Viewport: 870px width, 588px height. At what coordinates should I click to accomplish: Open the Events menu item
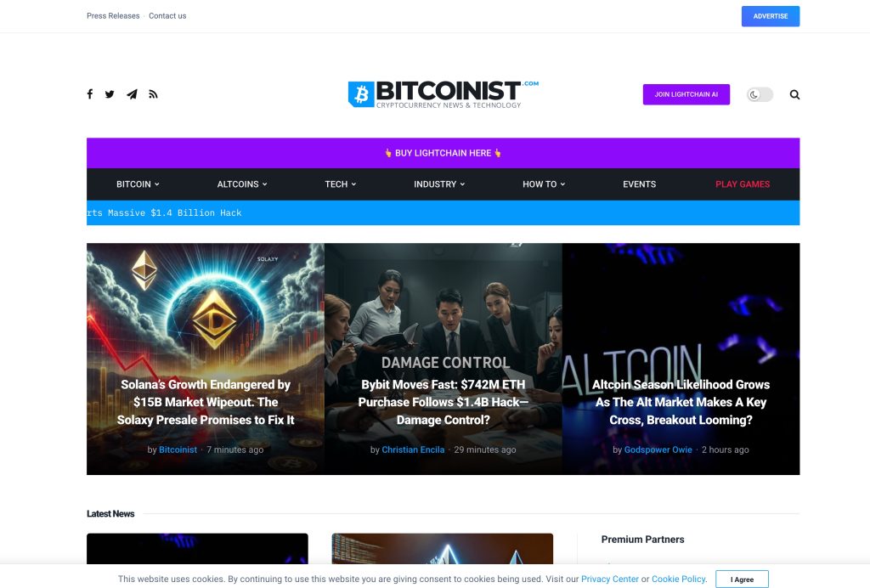(x=639, y=184)
